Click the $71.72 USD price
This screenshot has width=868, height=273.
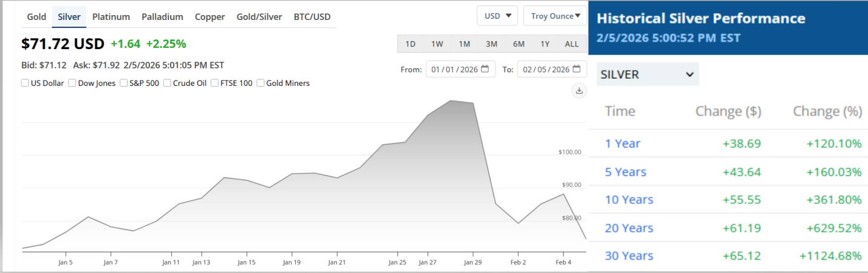click(x=63, y=44)
